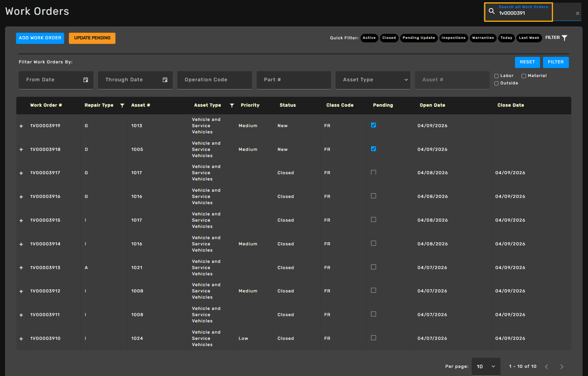
Task: Click the UPDATE PENDING button
Action: click(92, 38)
